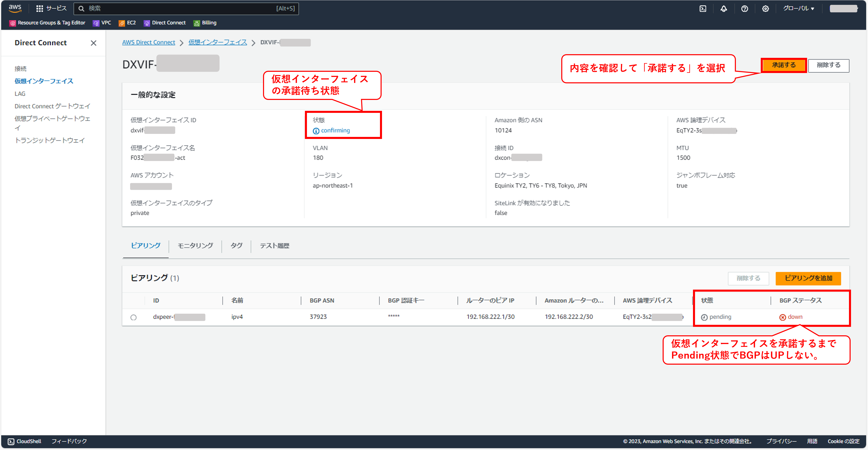The width and height of the screenshot is (868, 450).
Task: Select the Billing favorites shortcut
Action: 205,23
